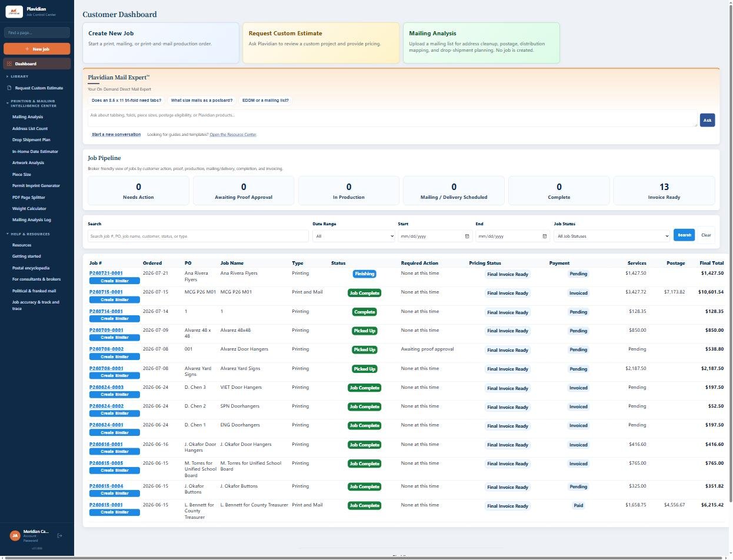
Task: Open Political & franked mail page
Action: tap(34, 291)
